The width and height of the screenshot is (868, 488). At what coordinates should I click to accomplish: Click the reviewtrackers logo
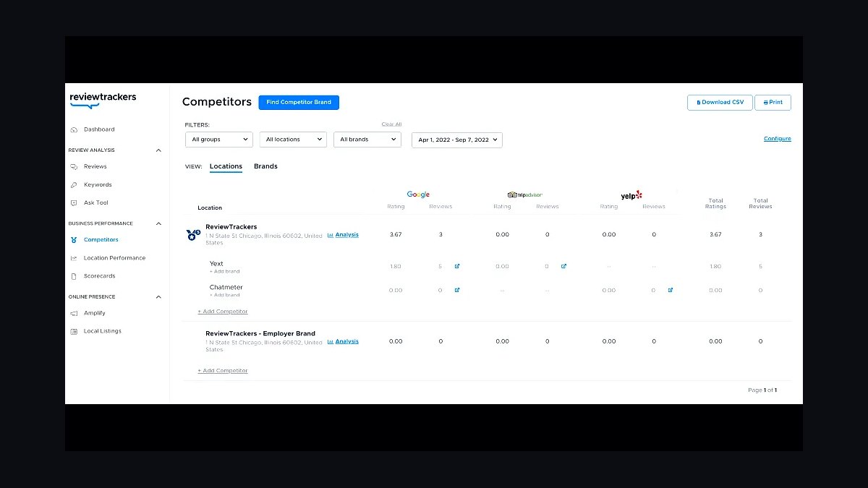(103, 100)
